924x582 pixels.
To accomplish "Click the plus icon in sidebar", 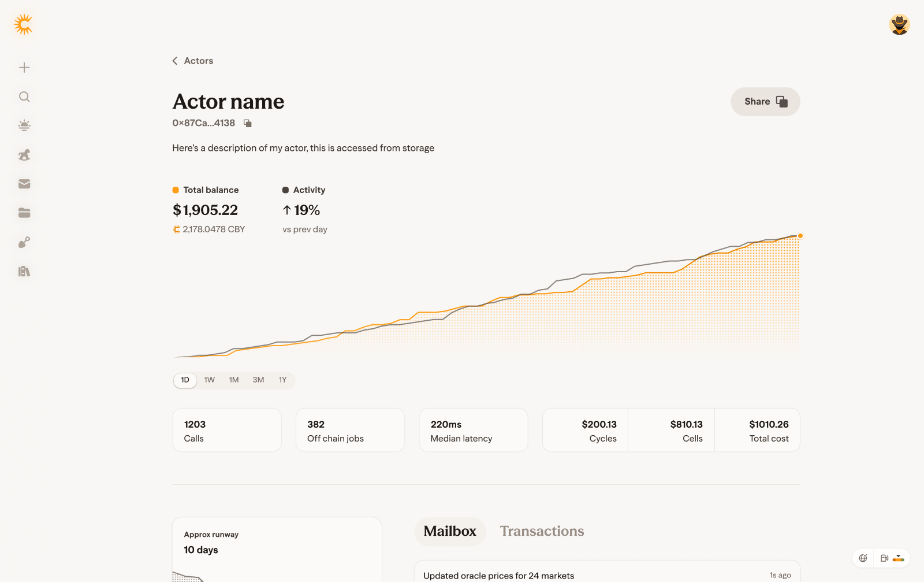I will (x=24, y=68).
